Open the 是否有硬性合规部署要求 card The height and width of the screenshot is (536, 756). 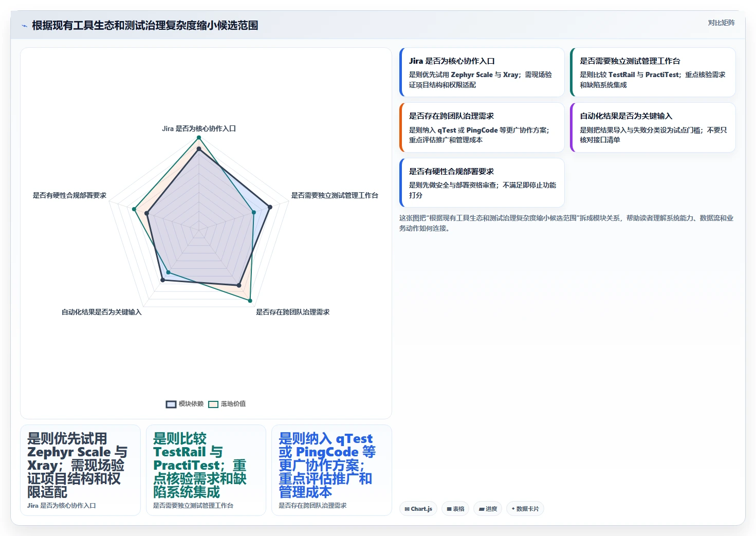(482, 182)
